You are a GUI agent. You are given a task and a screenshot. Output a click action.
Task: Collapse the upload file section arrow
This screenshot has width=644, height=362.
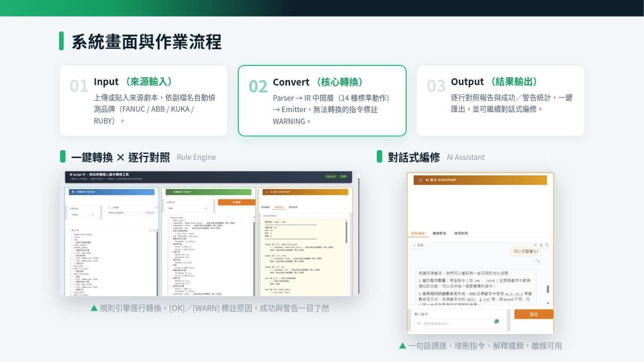[156, 208]
